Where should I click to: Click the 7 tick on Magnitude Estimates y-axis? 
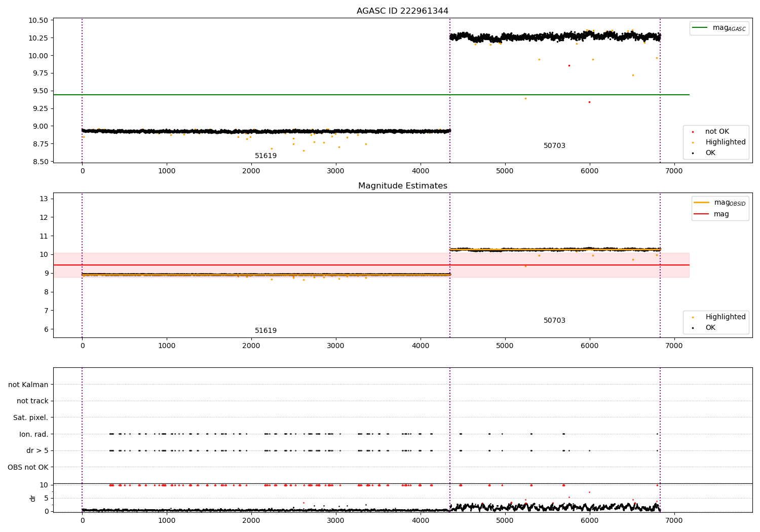click(x=46, y=311)
